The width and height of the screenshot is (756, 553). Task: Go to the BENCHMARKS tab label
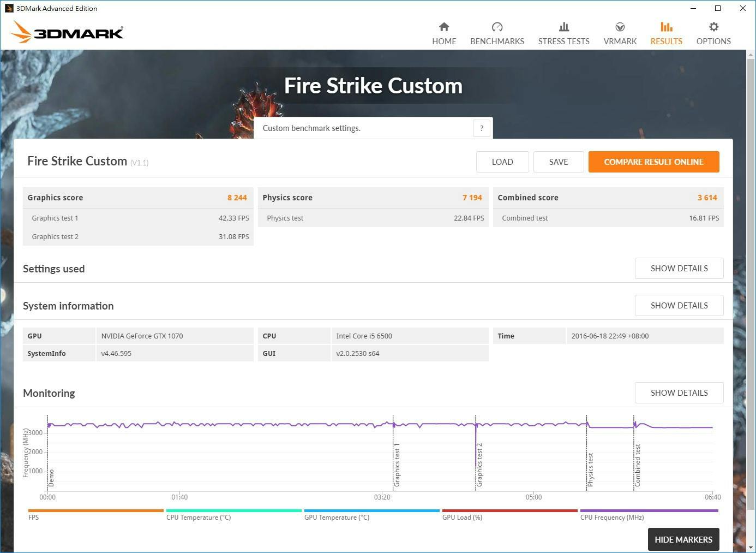click(x=497, y=41)
